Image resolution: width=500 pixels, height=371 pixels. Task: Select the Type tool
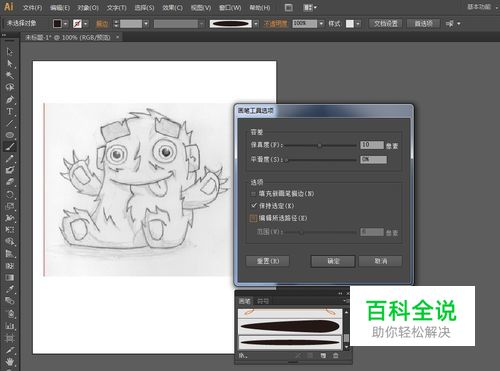pyautogui.click(x=10, y=111)
